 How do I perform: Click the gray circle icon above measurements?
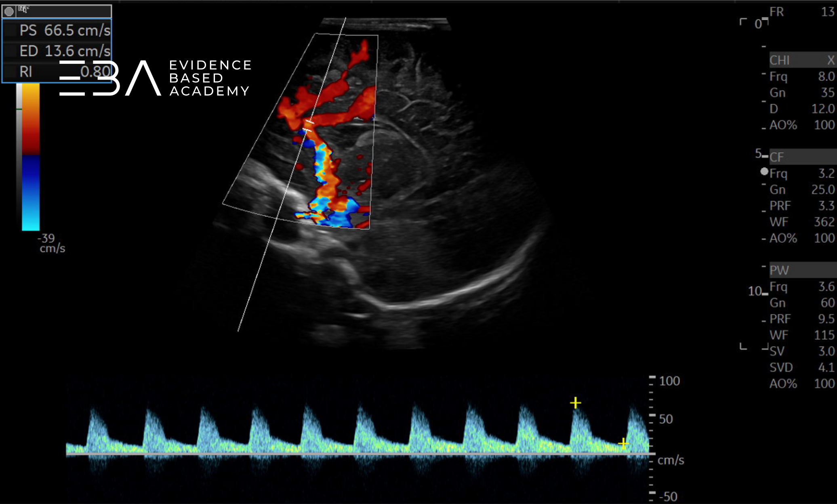[x=8, y=11]
